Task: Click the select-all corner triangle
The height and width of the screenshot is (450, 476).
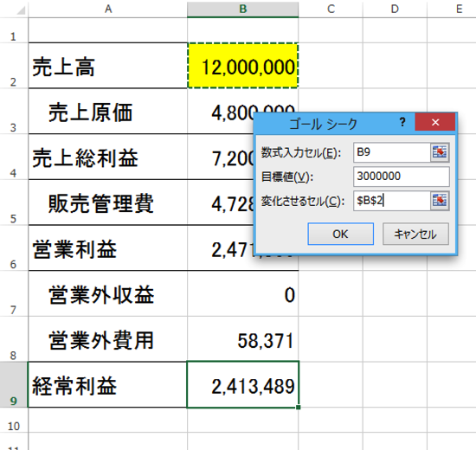Action: [21, 10]
